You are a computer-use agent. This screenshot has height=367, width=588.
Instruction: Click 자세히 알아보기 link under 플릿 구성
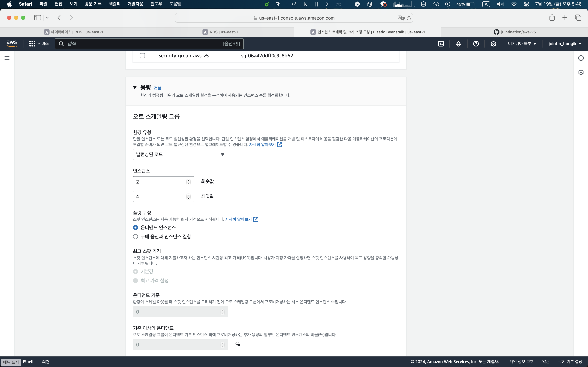tap(238, 220)
